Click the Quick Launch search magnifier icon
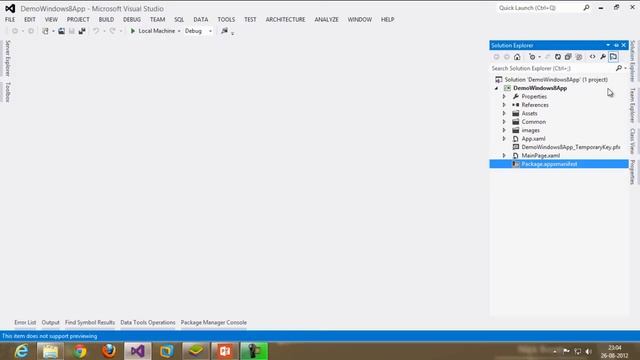 586,8
